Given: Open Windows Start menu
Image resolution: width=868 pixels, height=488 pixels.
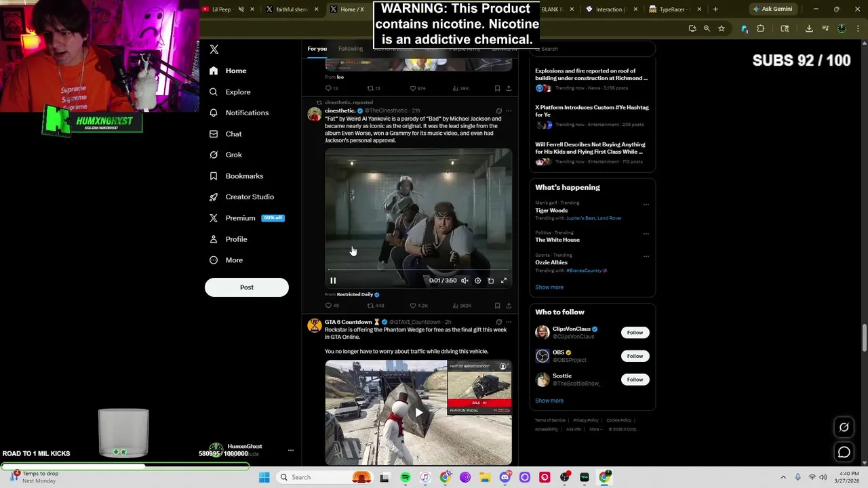Looking at the screenshot, I should pos(264,477).
